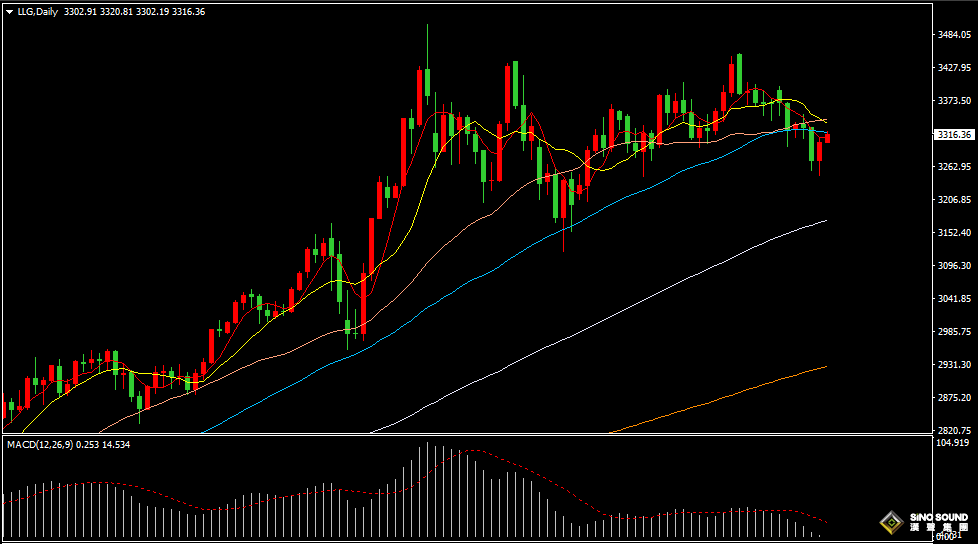Click the 3484.05 price axis label

click(x=954, y=35)
